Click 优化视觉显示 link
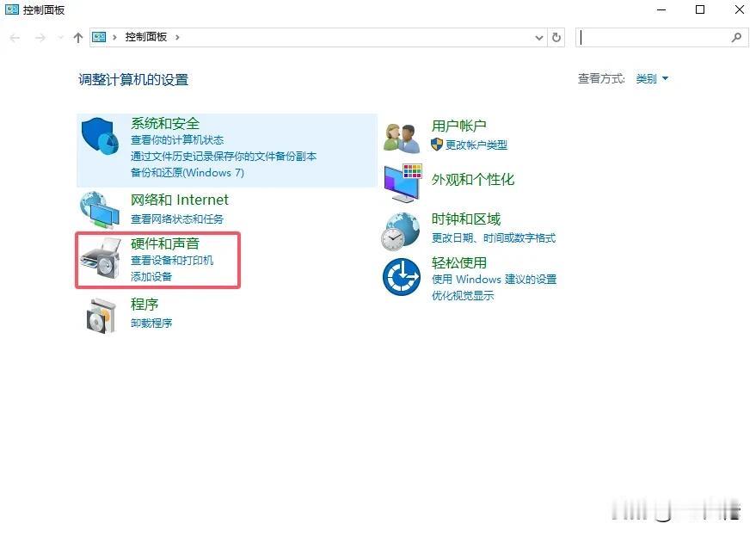Screen dimensions: 756x536 tap(463, 296)
